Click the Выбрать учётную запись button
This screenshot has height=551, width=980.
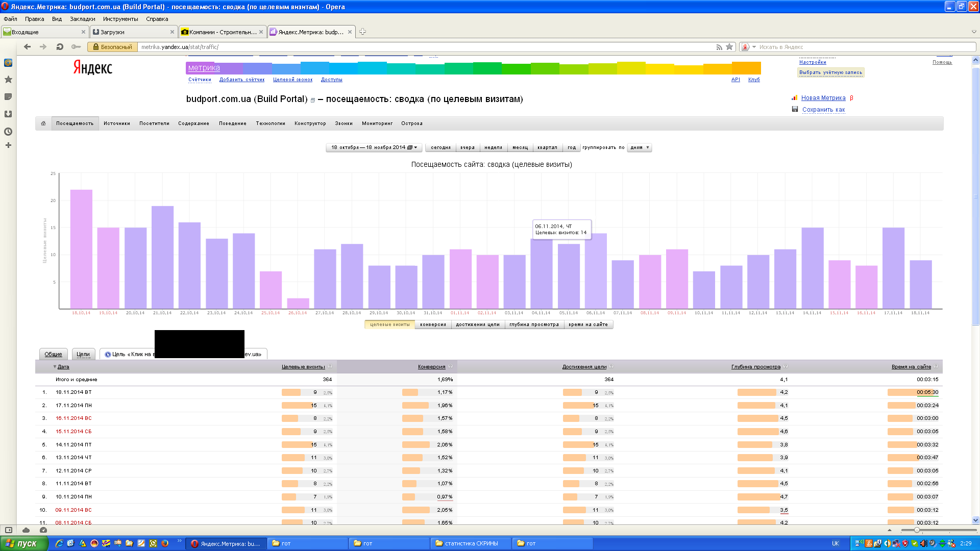click(x=830, y=72)
